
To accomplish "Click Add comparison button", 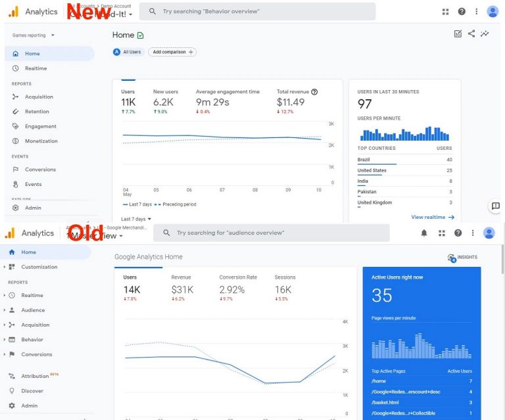I will coord(172,52).
